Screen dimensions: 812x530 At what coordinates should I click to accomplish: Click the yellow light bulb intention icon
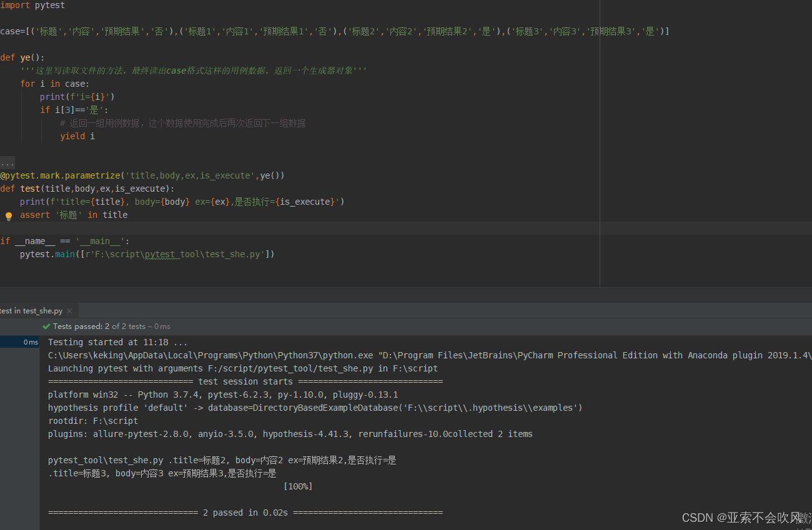(9, 216)
